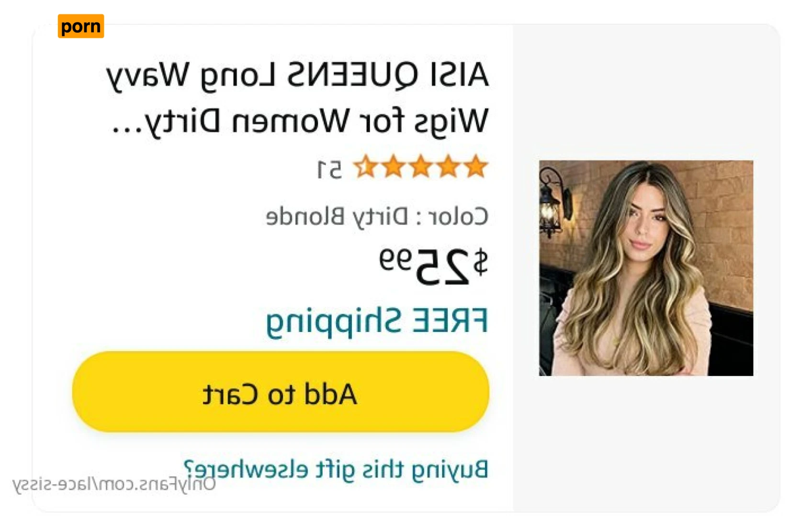
Task: Open the 51 ratings count
Action: (x=329, y=170)
